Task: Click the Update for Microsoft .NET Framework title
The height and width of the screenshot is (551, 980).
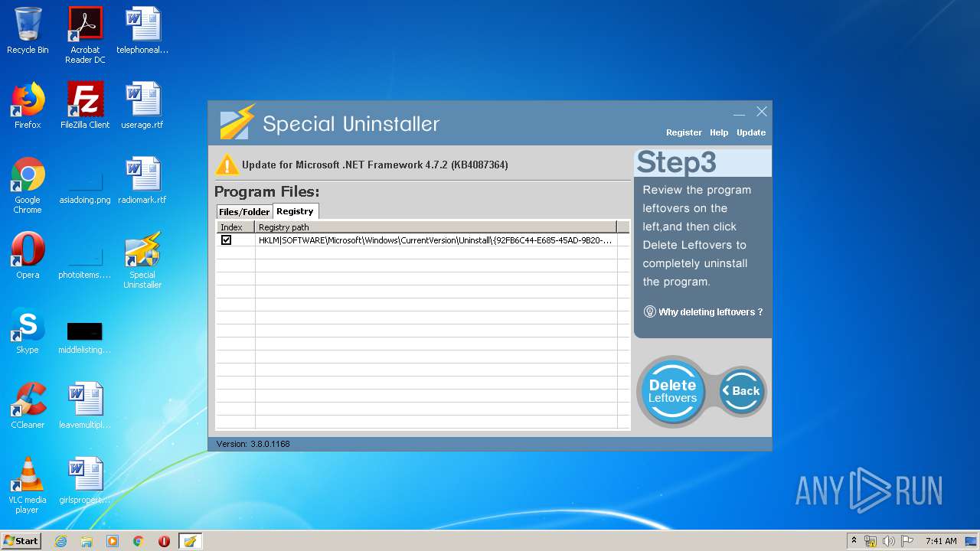Action: [x=375, y=165]
